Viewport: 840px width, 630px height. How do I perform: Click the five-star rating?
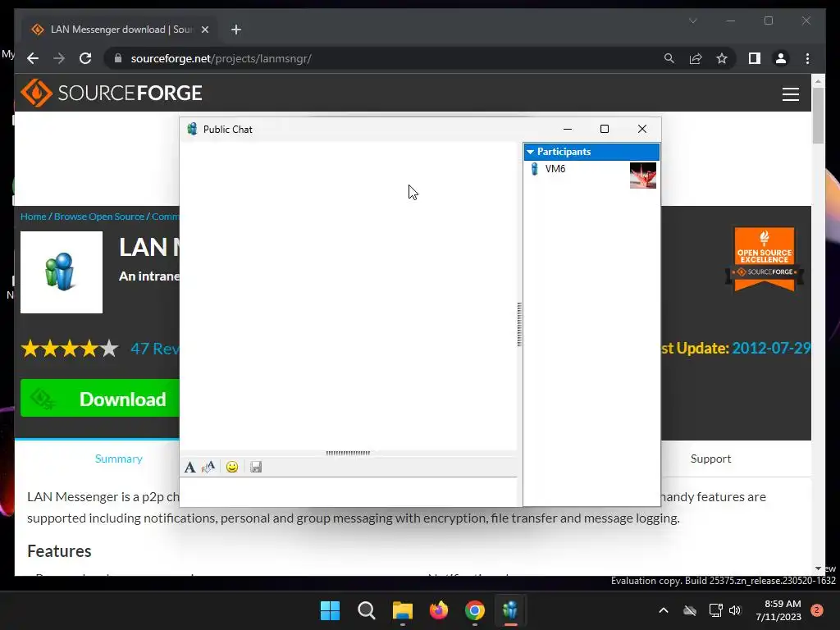click(x=70, y=349)
